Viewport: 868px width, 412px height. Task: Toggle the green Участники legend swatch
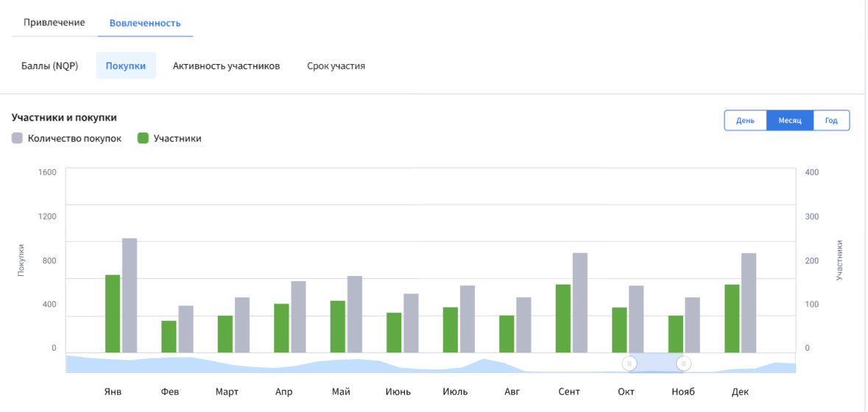[144, 138]
